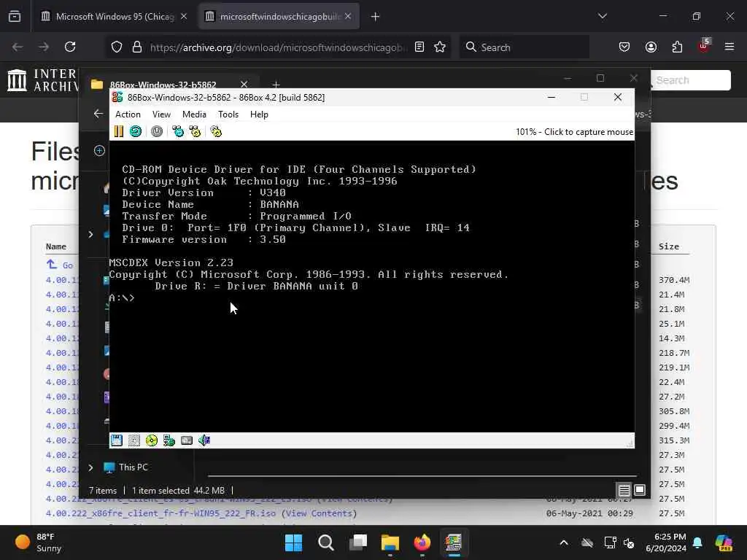Screen dimensions: 747x560
Task: Open Firefox View in the tab bar
Action: 15,17
